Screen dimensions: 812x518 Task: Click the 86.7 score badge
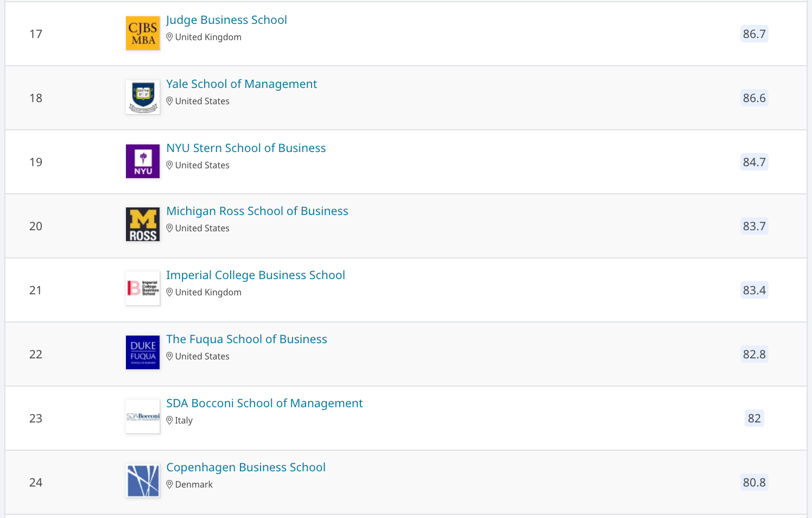[754, 34]
